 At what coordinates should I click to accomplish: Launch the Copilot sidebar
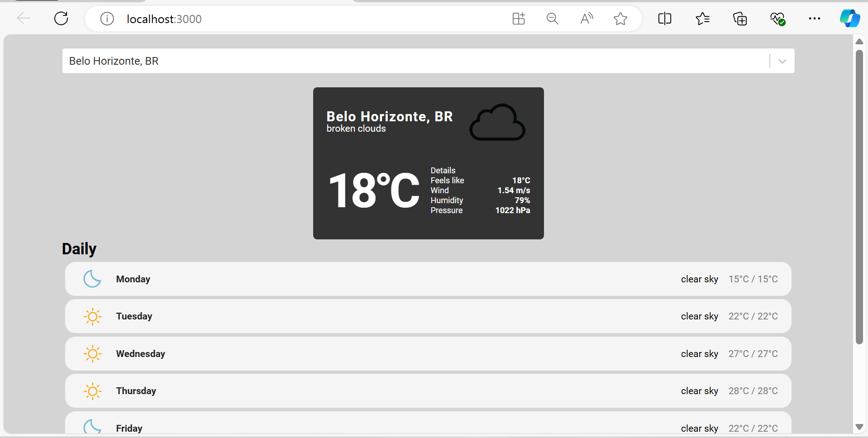(849, 19)
